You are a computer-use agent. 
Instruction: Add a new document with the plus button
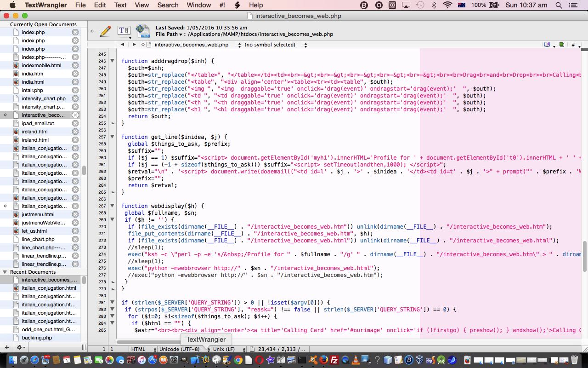click(6, 347)
